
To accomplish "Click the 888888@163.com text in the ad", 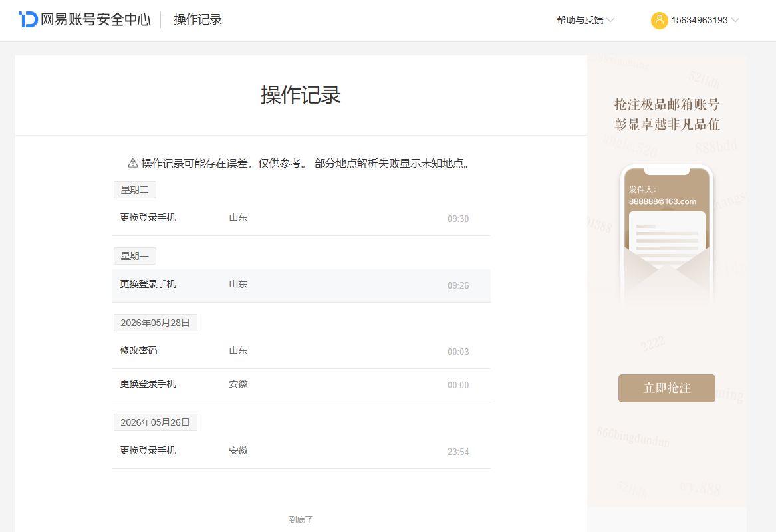I will pos(662,201).
